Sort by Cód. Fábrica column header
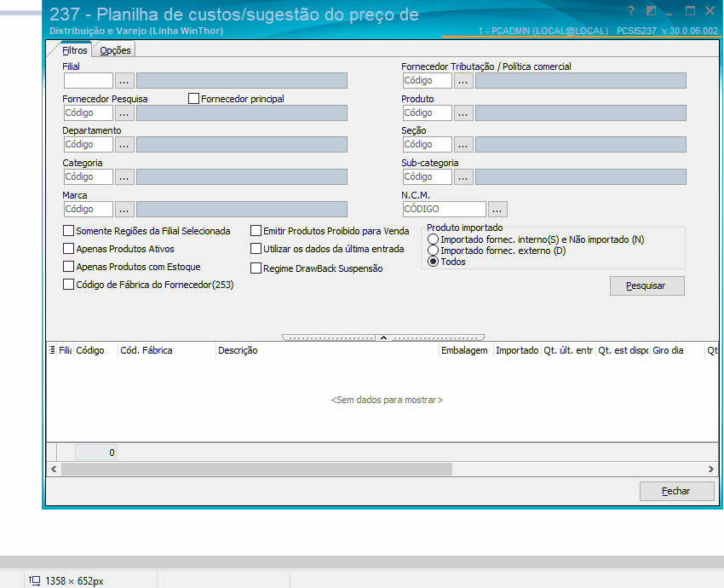The height and width of the screenshot is (588, 724). coord(167,350)
